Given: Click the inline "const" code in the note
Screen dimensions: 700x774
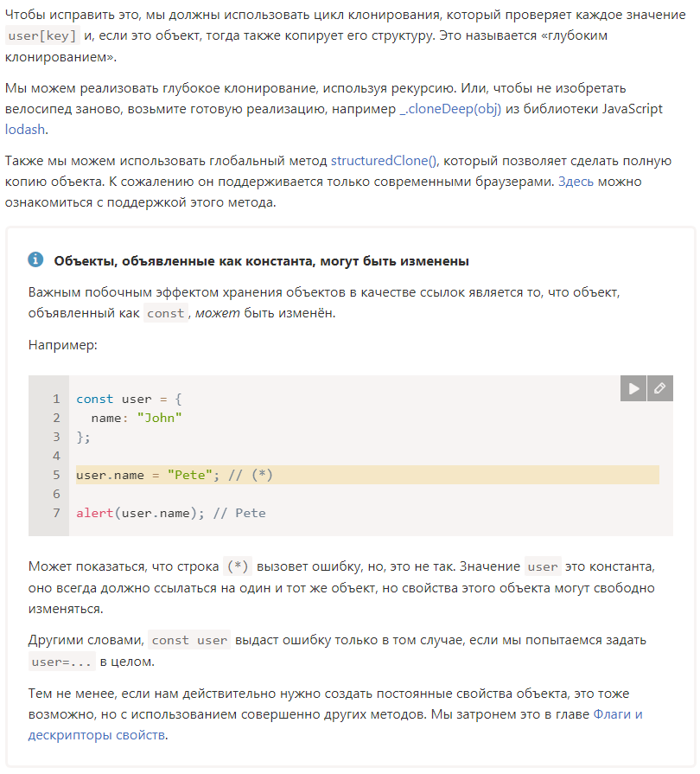Looking at the screenshot, I should (165, 313).
